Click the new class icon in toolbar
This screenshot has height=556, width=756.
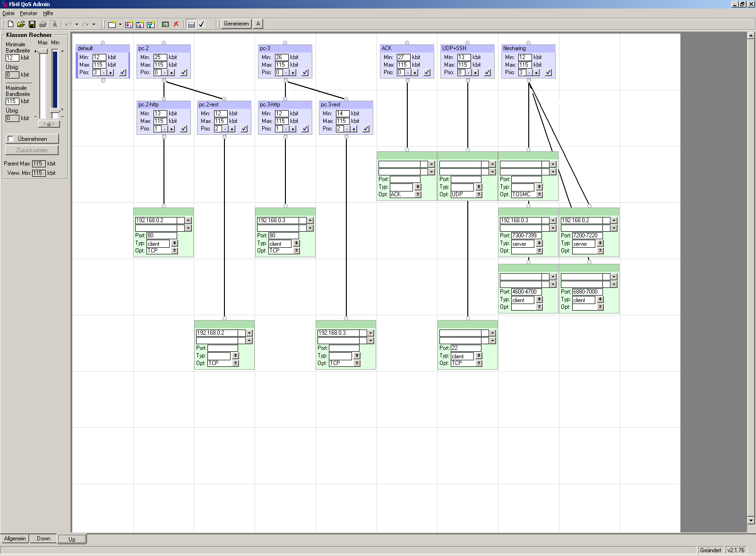[x=112, y=24]
